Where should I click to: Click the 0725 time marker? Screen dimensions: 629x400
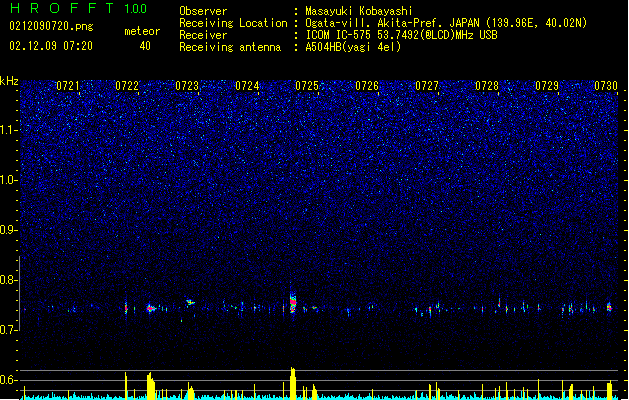[x=307, y=86]
